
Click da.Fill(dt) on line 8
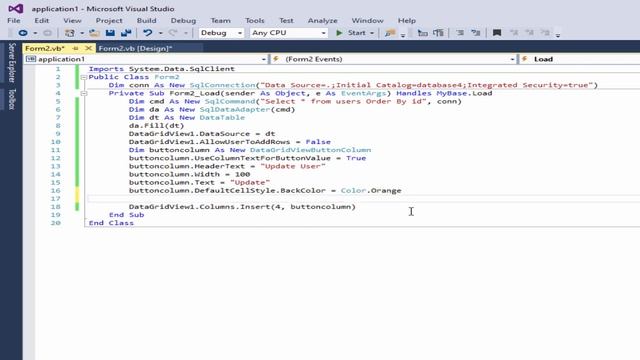tap(156, 126)
